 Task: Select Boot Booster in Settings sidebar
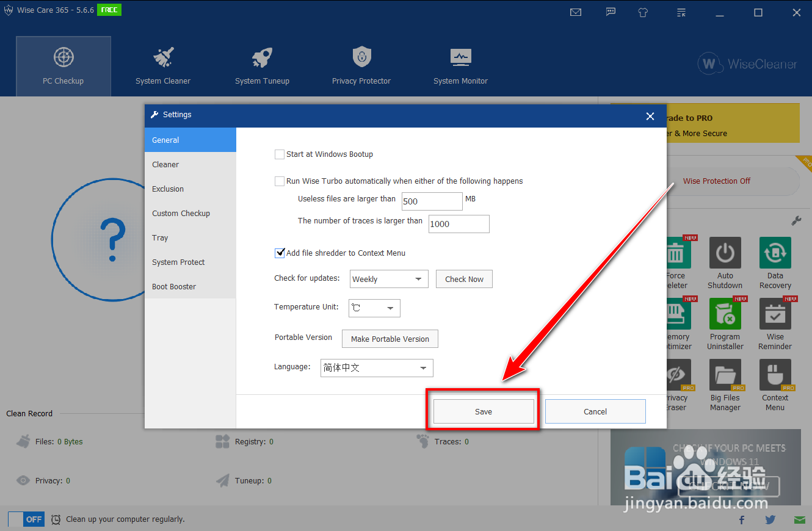(x=190, y=286)
